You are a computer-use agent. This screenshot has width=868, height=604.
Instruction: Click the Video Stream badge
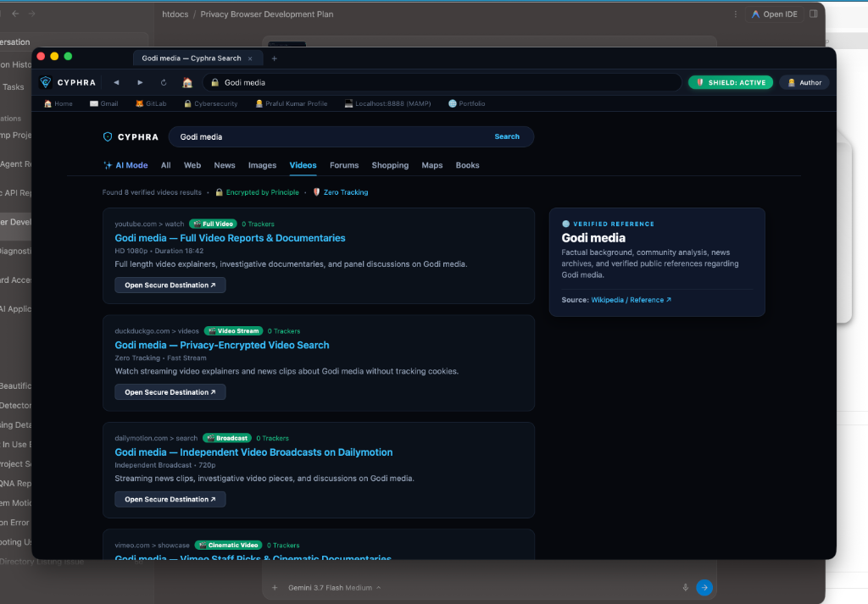234,330
